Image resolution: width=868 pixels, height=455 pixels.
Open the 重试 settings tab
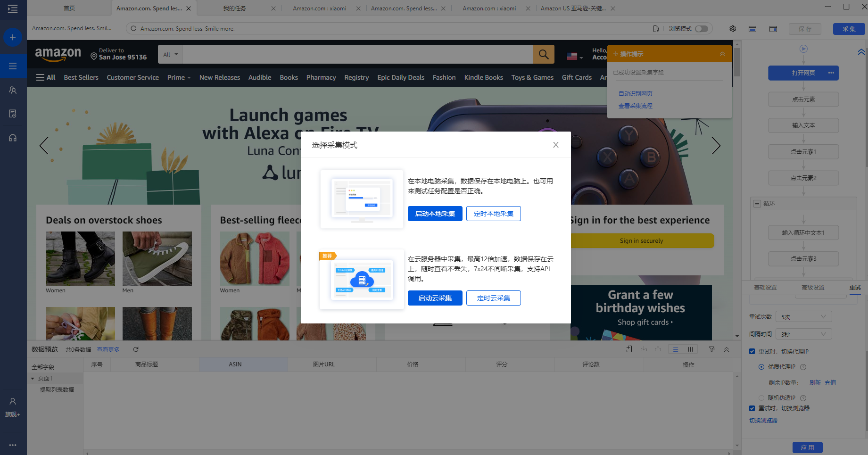[x=855, y=288]
